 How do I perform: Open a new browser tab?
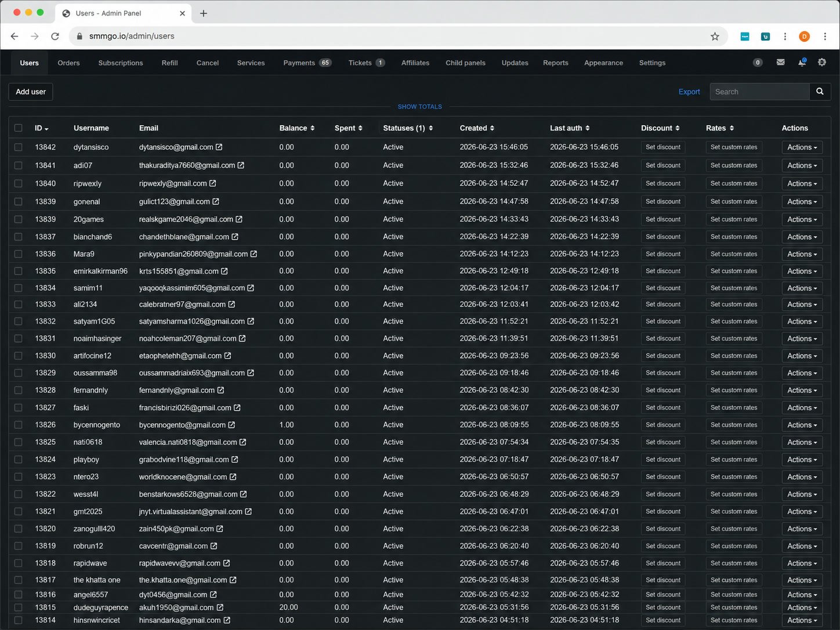tap(204, 13)
